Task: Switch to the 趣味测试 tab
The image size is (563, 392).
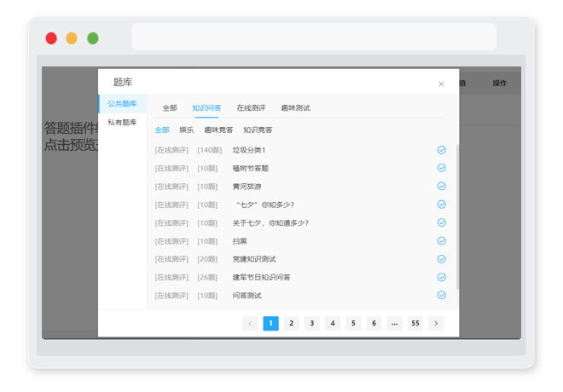Action: click(x=295, y=108)
